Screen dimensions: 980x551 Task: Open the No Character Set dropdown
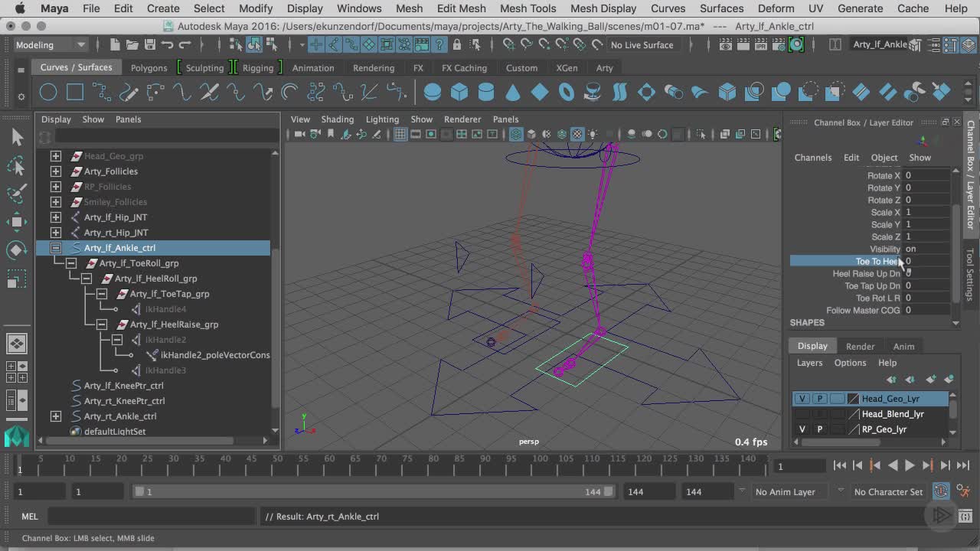click(x=889, y=491)
